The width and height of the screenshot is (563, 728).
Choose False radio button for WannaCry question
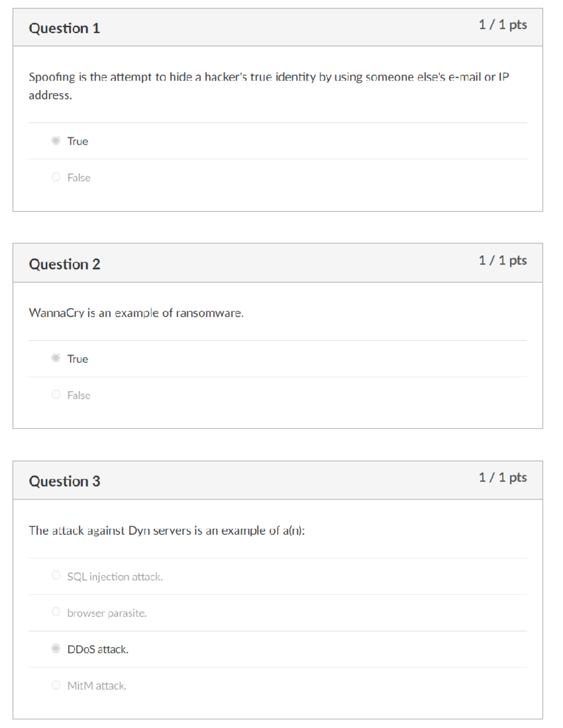[56, 394]
